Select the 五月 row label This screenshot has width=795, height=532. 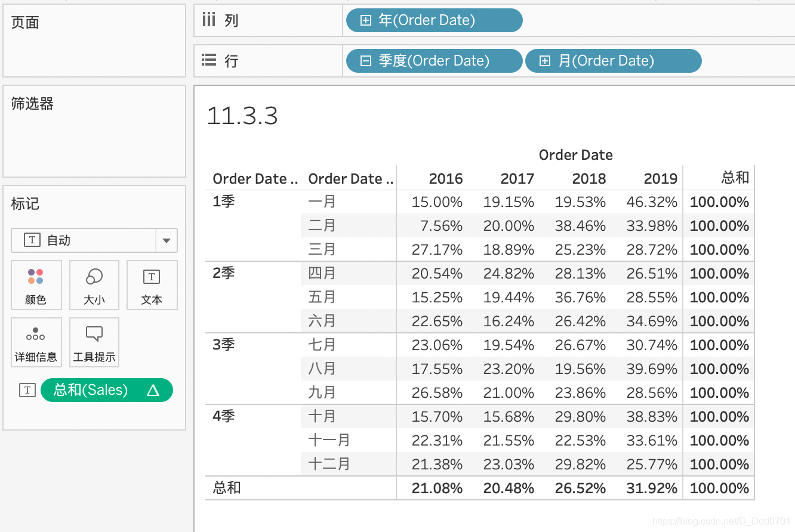point(322,297)
